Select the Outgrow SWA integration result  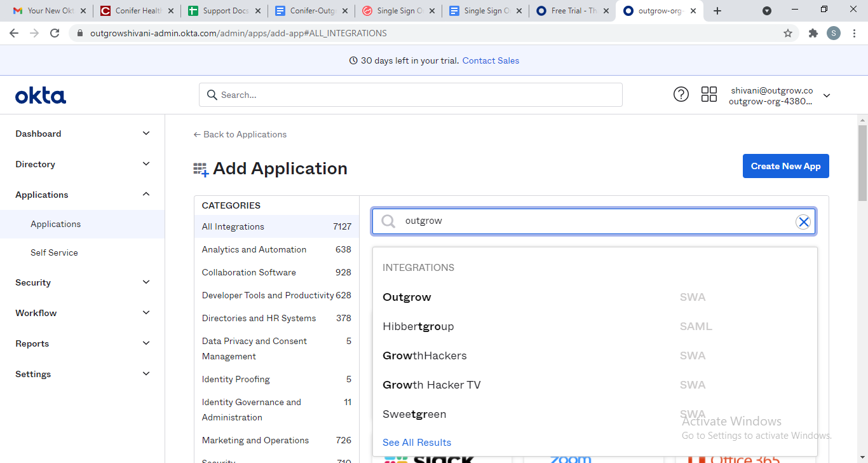(x=595, y=297)
